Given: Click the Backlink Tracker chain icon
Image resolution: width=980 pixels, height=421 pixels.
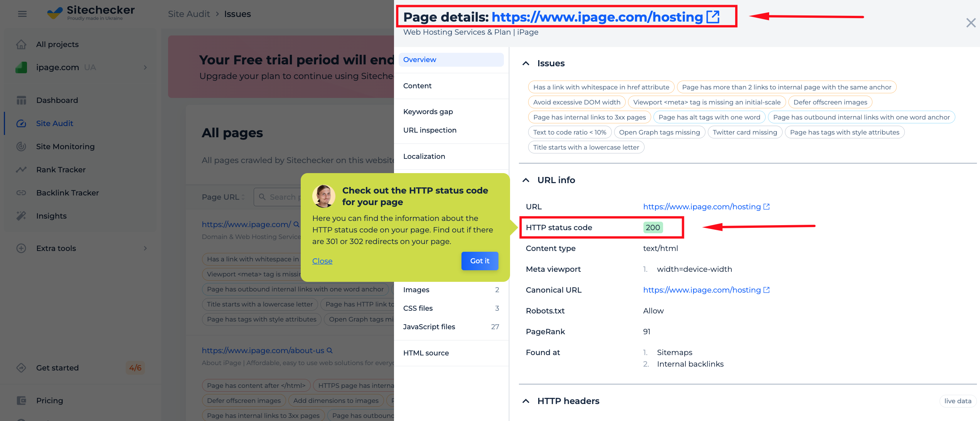Looking at the screenshot, I should pyautogui.click(x=21, y=193).
